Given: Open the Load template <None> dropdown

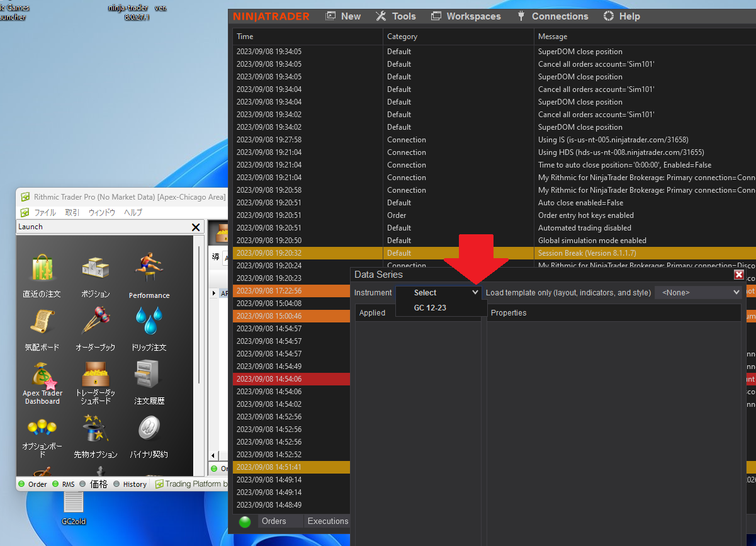Looking at the screenshot, I should tap(699, 292).
